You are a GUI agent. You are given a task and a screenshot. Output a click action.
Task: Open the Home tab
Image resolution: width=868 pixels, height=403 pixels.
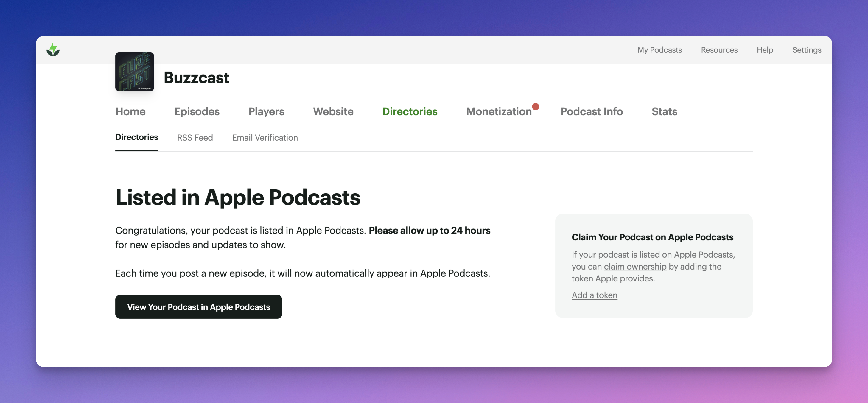click(130, 111)
